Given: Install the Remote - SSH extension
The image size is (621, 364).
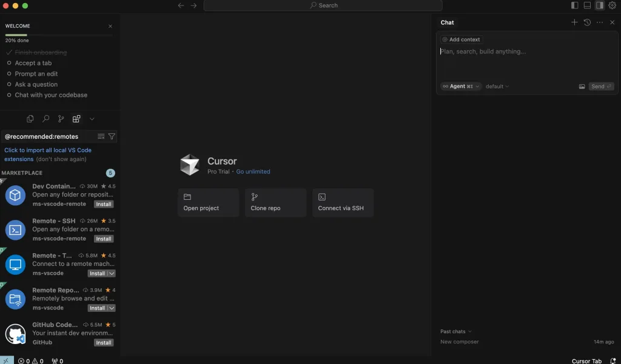Looking at the screenshot, I should tap(104, 239).
